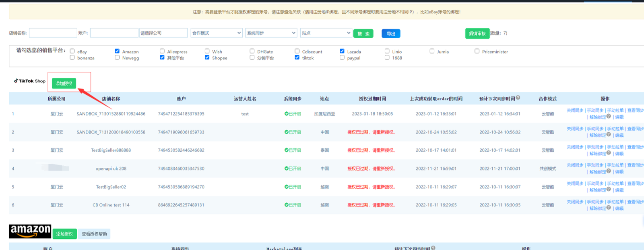Click 手动拉单 for TestBigSeller02
This screenshot has height=250, width=644.
(x=615, y=183)
